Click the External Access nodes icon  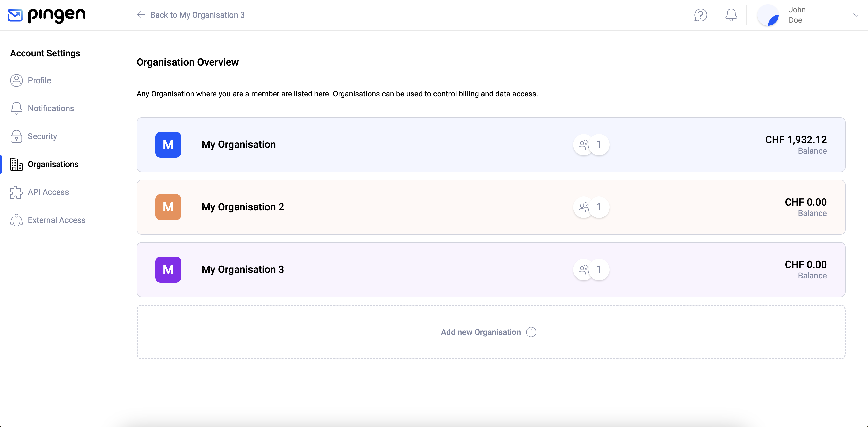click(16, 220)
